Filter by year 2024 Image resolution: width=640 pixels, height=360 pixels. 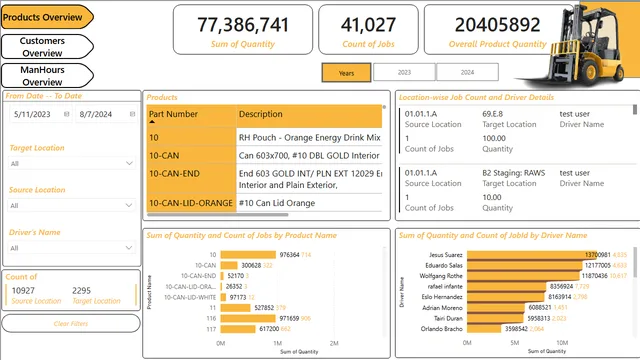(x=467, y=72)
